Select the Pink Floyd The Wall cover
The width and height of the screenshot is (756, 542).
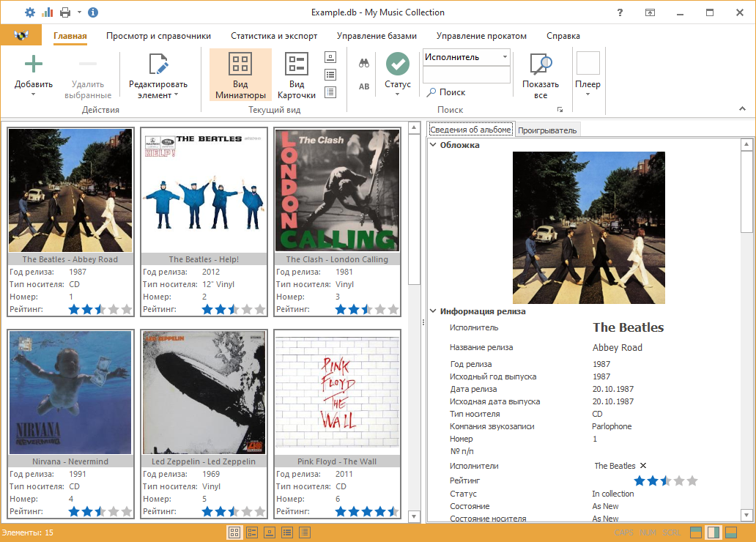click(337, 393)
